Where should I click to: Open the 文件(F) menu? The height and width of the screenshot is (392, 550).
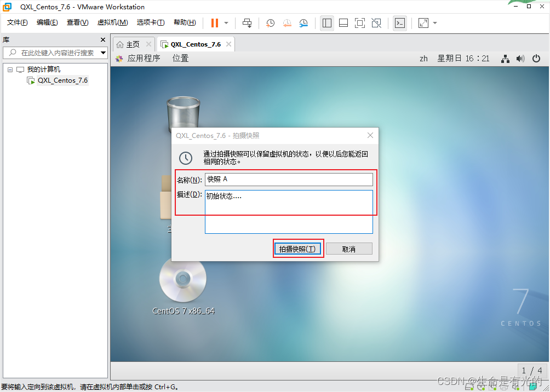coord(17,22)
